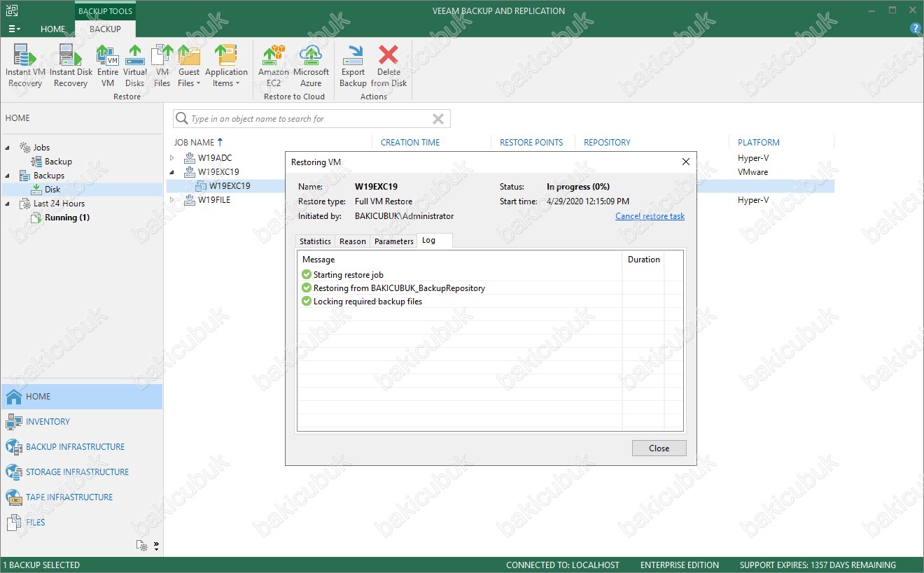Open the main hamburger menu

tap(14, 29)
